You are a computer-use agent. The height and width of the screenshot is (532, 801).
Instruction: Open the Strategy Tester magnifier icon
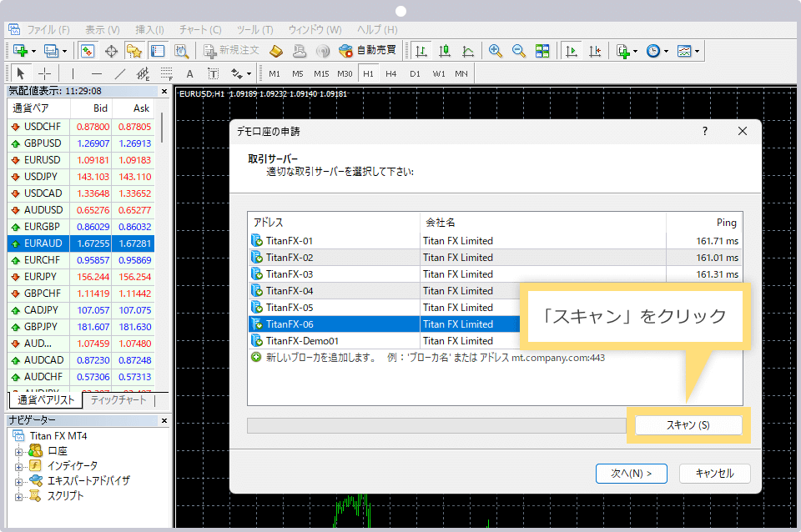click(181, 51)
